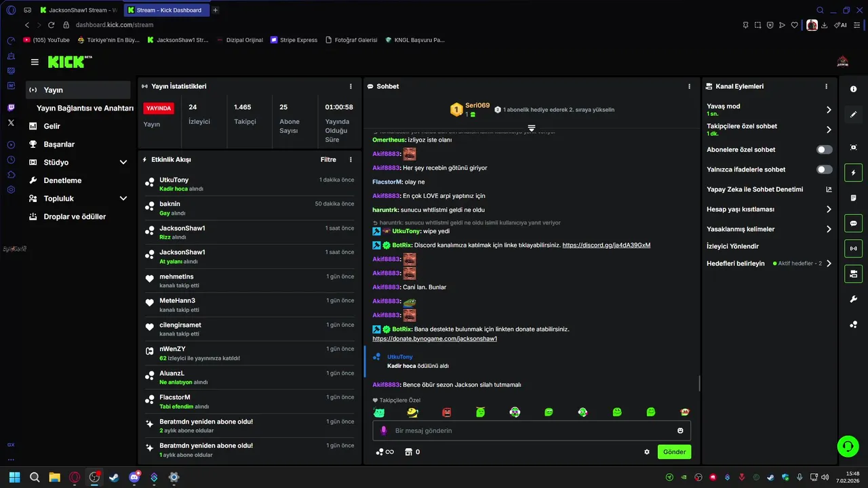Expand the Topluluk menu chevron

(123, 199)
